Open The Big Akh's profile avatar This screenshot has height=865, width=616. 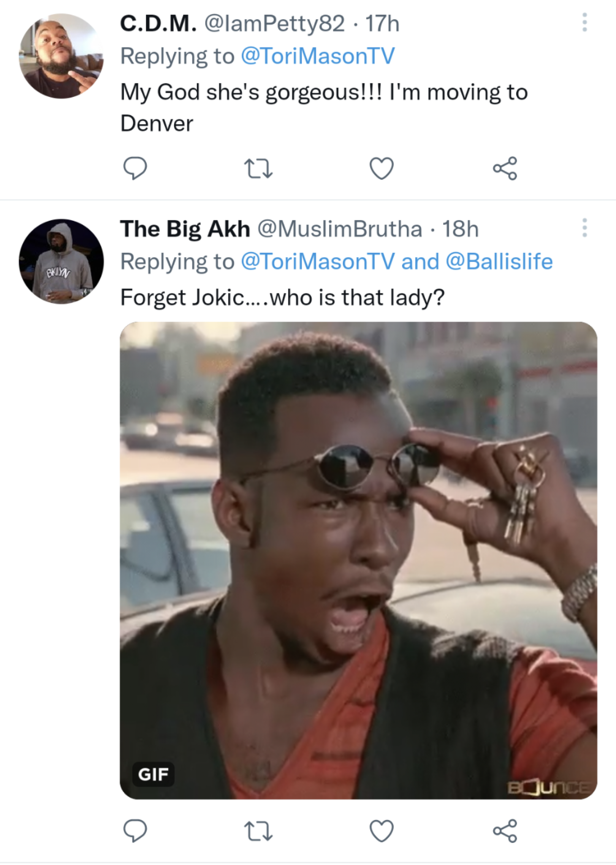point(61,261)
